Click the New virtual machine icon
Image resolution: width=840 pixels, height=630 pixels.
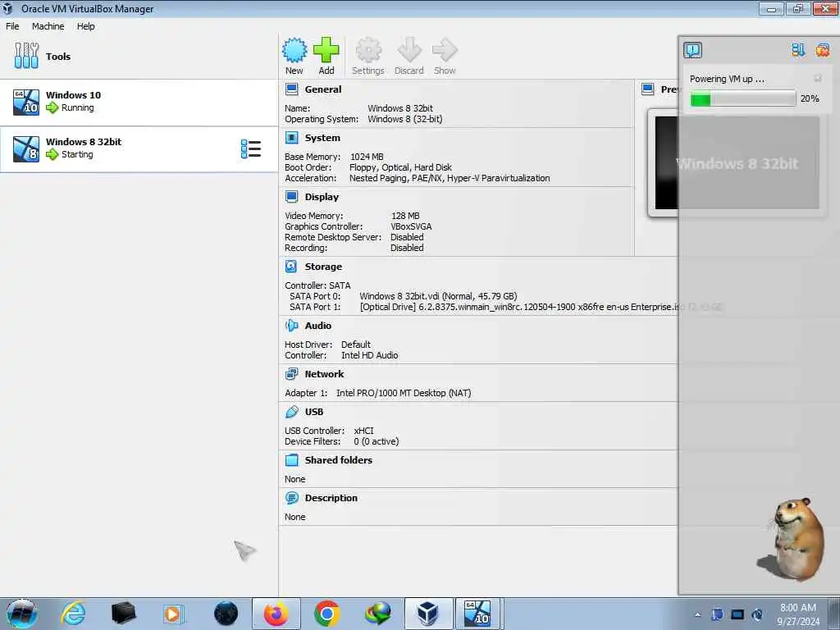point(294,50)
